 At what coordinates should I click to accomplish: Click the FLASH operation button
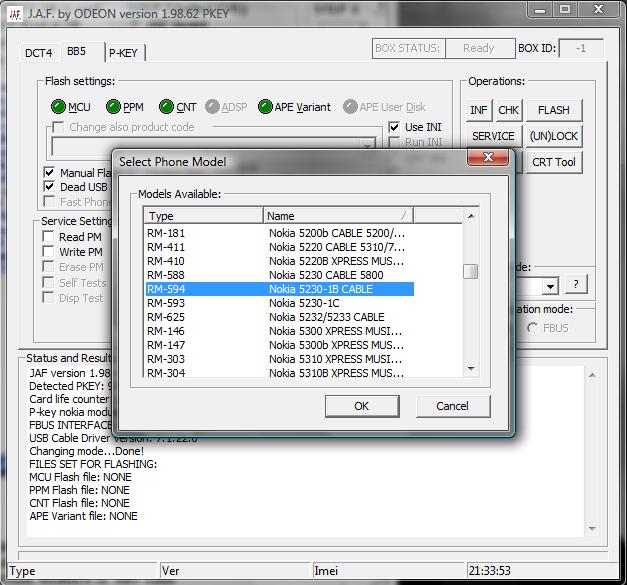(x=553, y=110)
